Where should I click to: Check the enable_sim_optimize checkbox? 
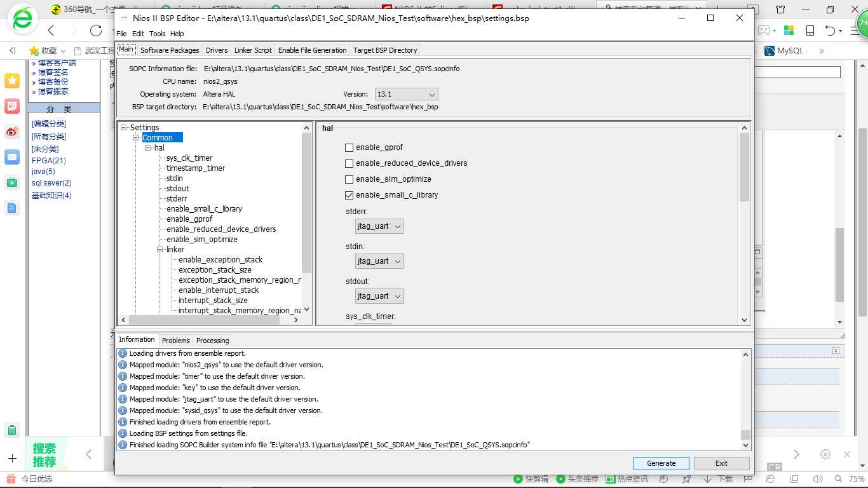tap(349, 179)
